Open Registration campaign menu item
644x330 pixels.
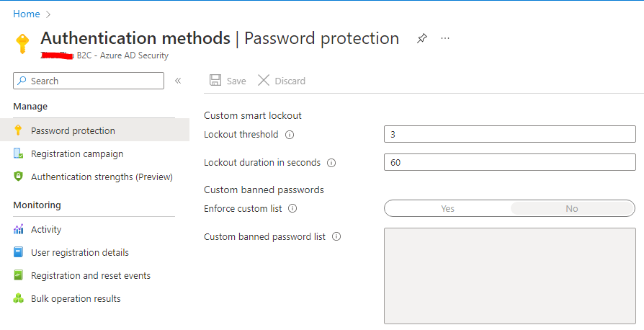[76, 153]
